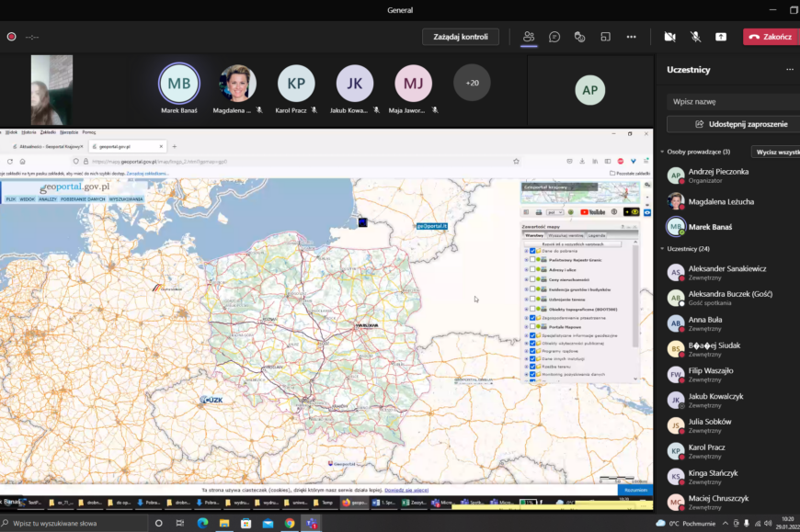The width and height of the screenshot is (800, 532).
Task: Open the POBIERANIE DANYCH menu on geoportal
Action: 83,199
